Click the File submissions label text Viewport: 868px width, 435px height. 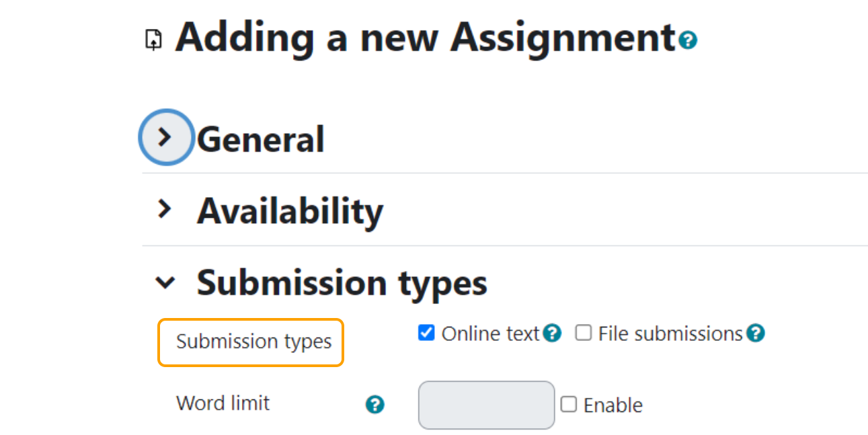tap(670, 333)
